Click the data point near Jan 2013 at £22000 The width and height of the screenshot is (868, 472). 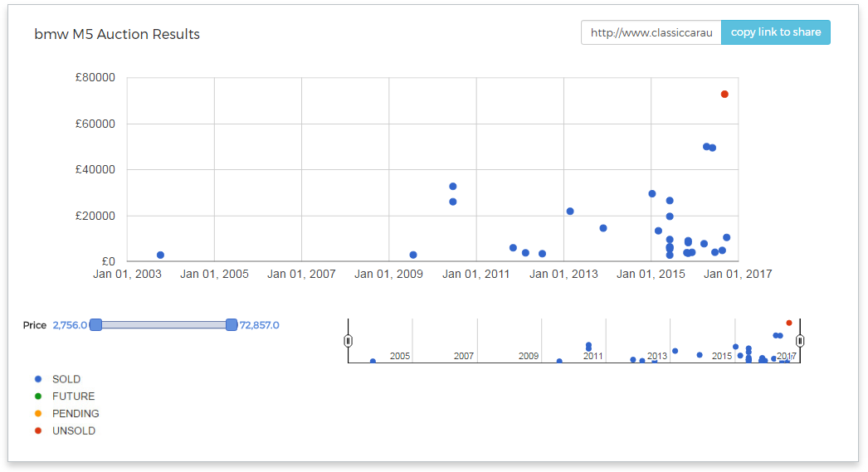(570, 212)
